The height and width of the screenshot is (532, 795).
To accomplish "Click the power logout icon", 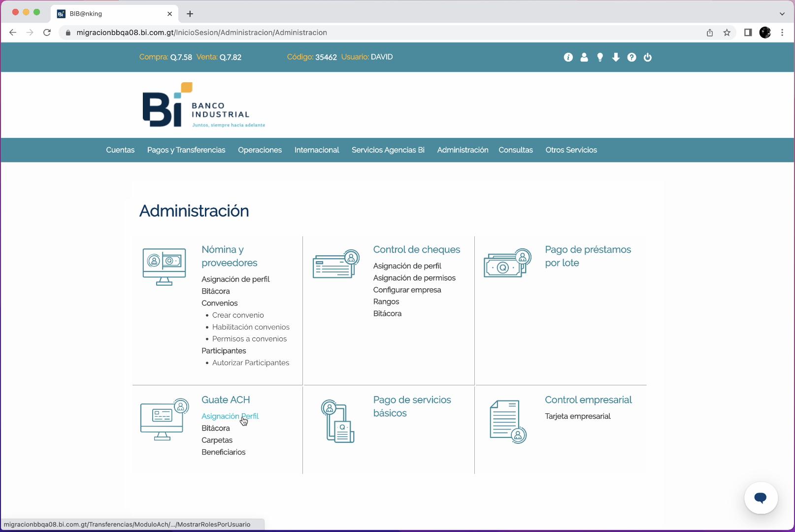I will (648, 57).
